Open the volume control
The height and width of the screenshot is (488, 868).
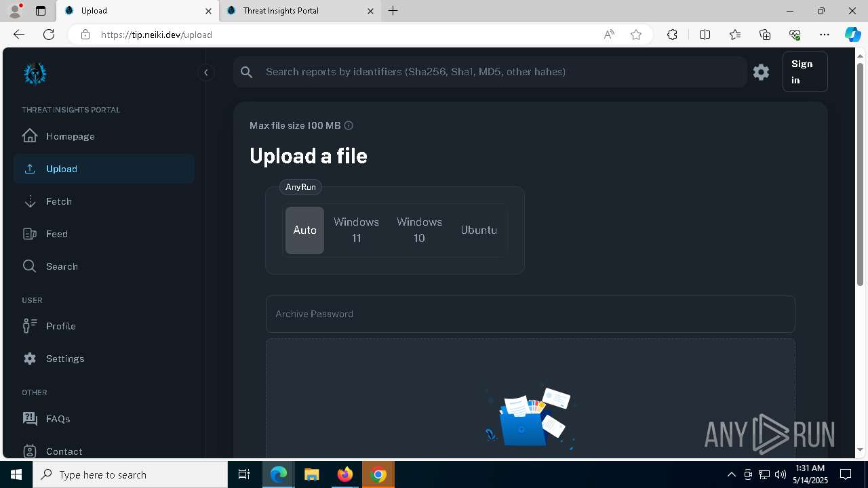(781, 474)
